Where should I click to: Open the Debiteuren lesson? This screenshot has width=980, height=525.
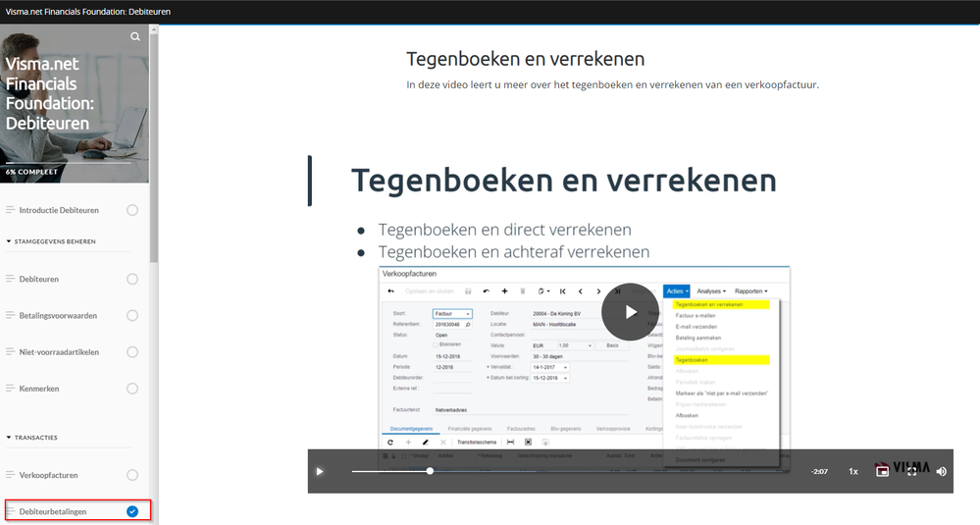point(39,279)
